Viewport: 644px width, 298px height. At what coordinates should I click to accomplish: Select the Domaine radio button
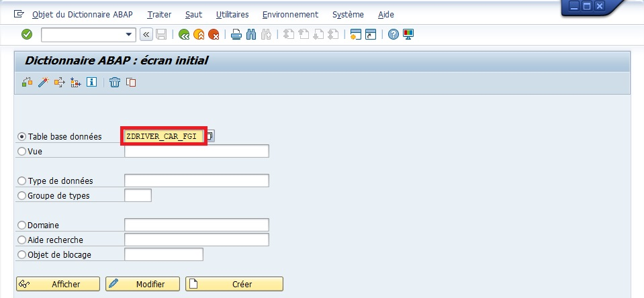point(22,226)
